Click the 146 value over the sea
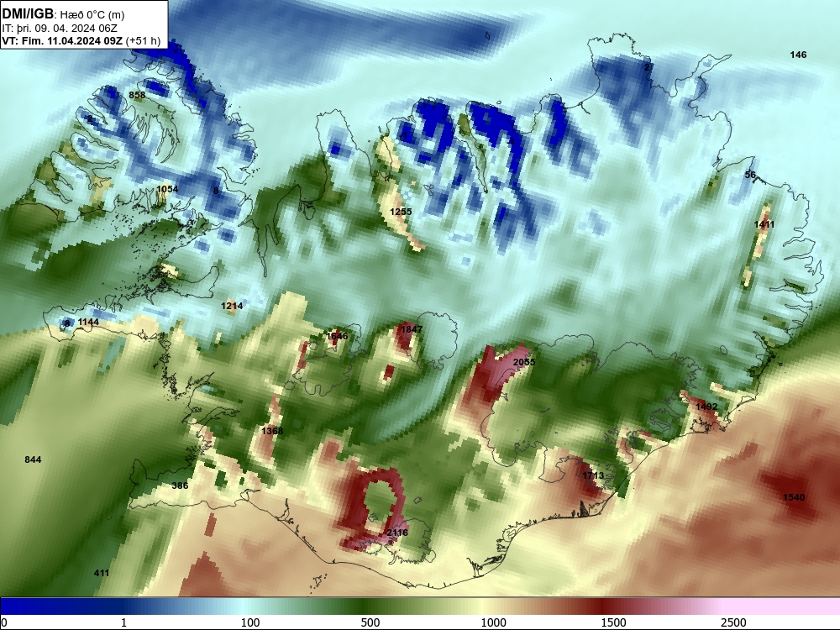The height and width of the screenshot is (630, 840). [x=798, y=55]
